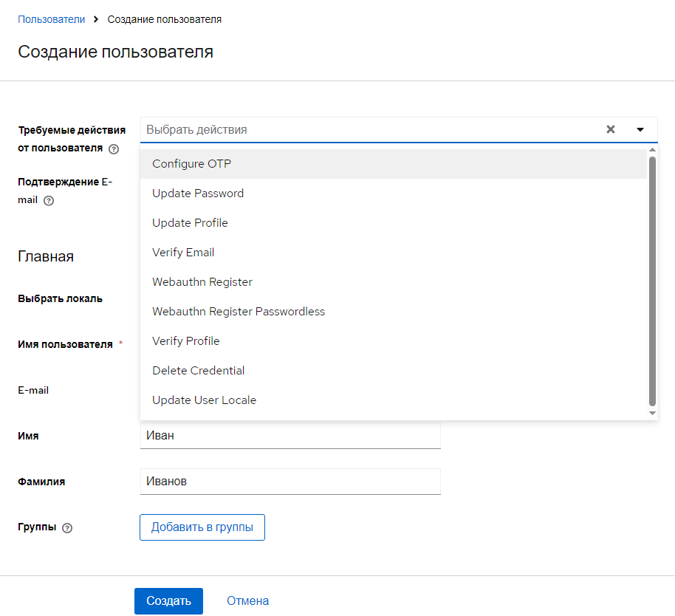Pick Verify Profile from dropdown
This screenshot has width=675, height=616.
pyautogui.click(x=186, y=341)
